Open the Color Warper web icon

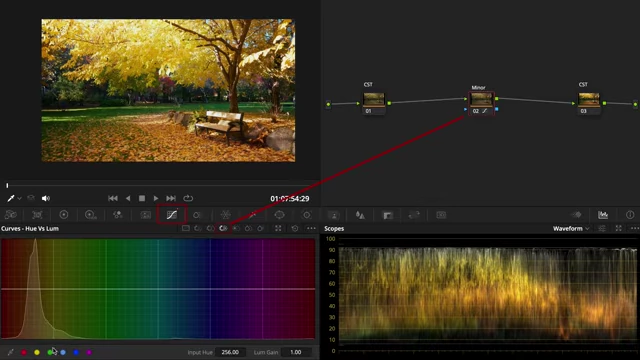click(x=226, y=215)
